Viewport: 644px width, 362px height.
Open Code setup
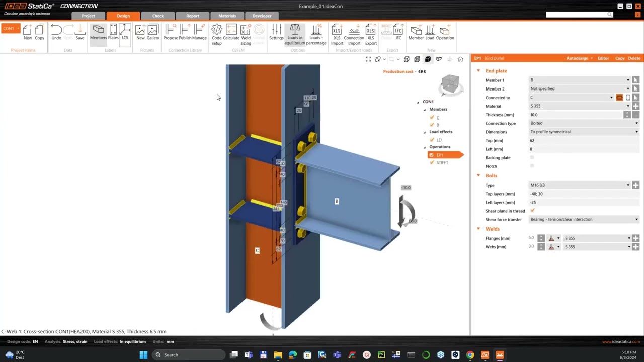pyautogui.click(x=217, y=34)
